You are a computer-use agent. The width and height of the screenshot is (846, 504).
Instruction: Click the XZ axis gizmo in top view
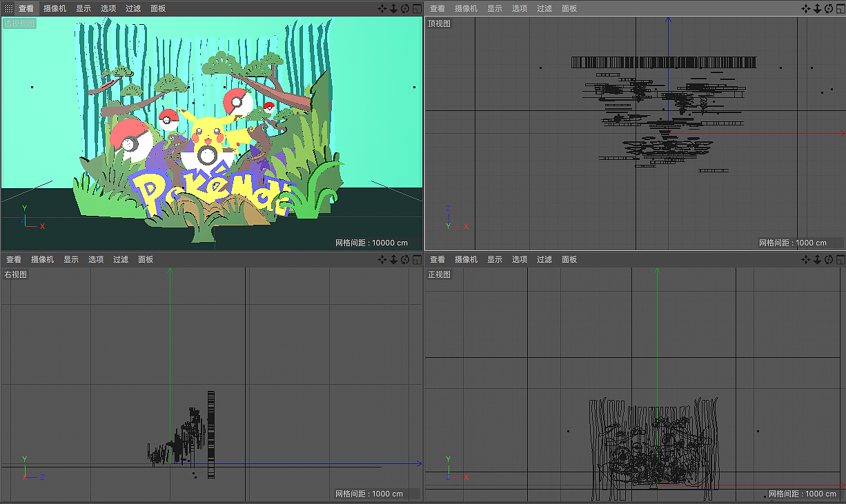(x=456, y=217)
